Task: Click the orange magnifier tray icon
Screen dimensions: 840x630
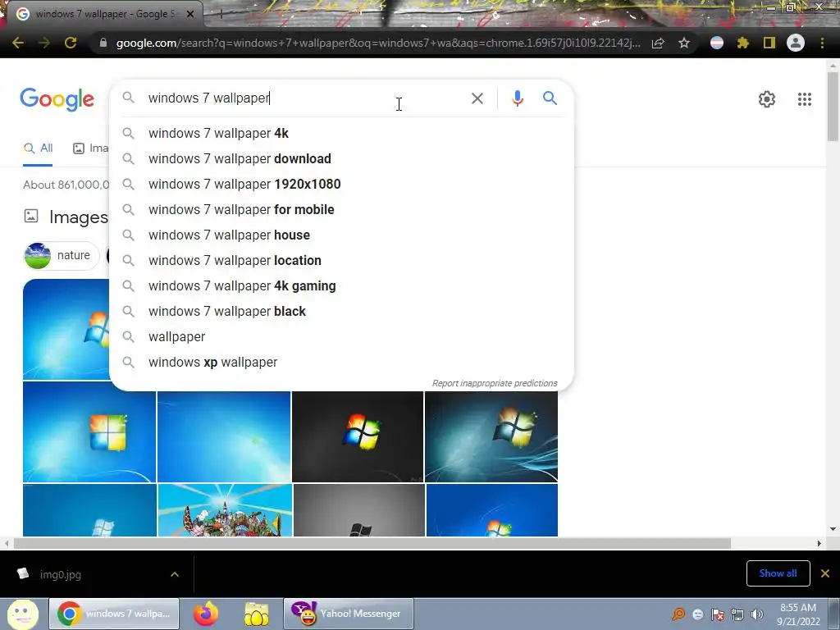Action: 678,614
